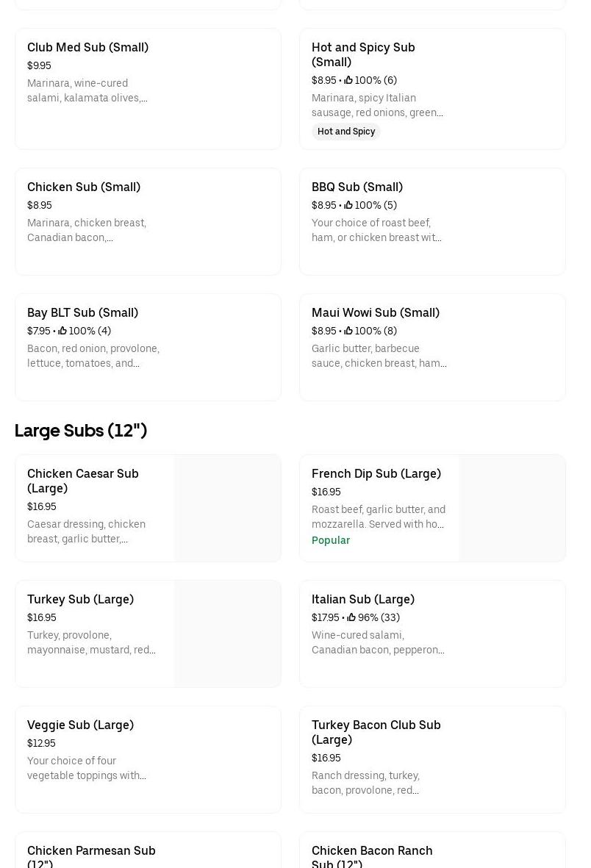
Task: Open Chicken Sub (Small) item title
Action: click(x=84, y=187)
